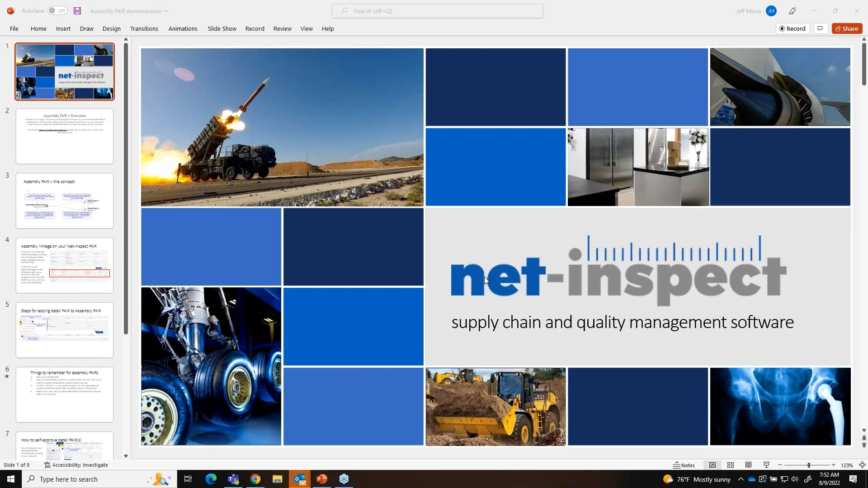The height and width of the screenshot is (488, 868).
Task: Open the Assembly FAIR demonstration title dropdown
Action: click(166, 11)
